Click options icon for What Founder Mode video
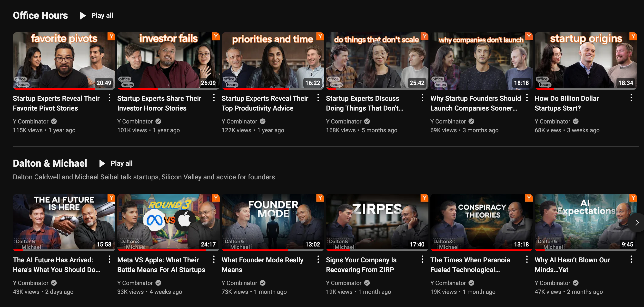 318,259
